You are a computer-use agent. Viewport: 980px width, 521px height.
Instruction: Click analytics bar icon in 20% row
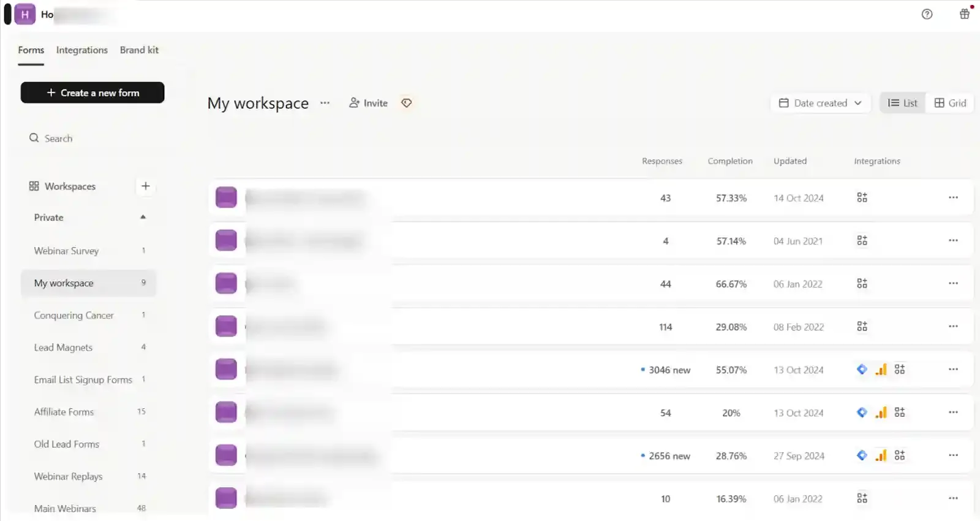(x=881, y=412)
